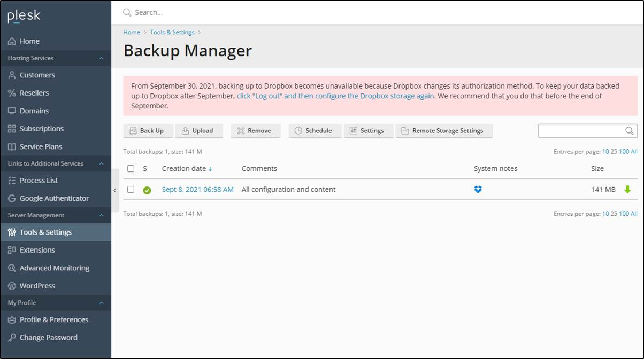The image size is (644, 359).
Task: Collapse the Hosting Services section
Action: click(101, 58)
